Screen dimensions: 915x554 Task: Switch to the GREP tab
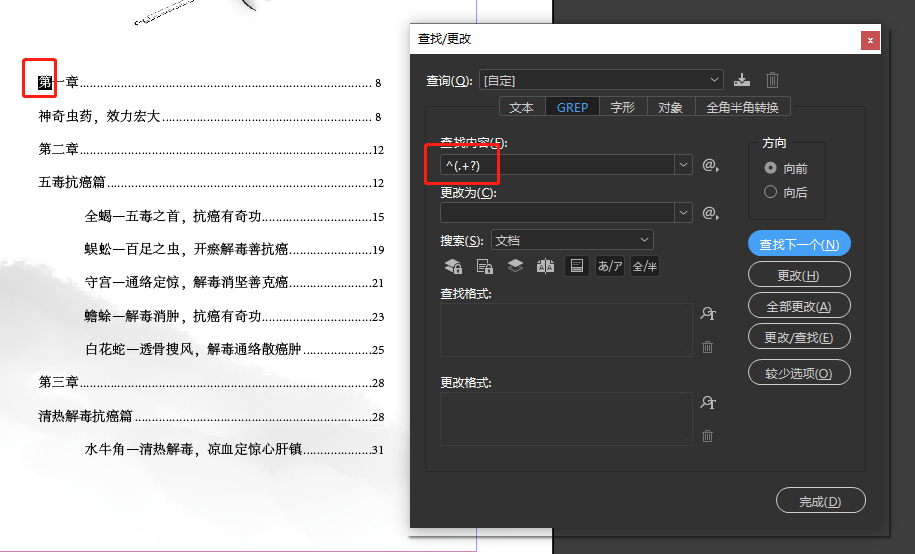click(572, 107)
